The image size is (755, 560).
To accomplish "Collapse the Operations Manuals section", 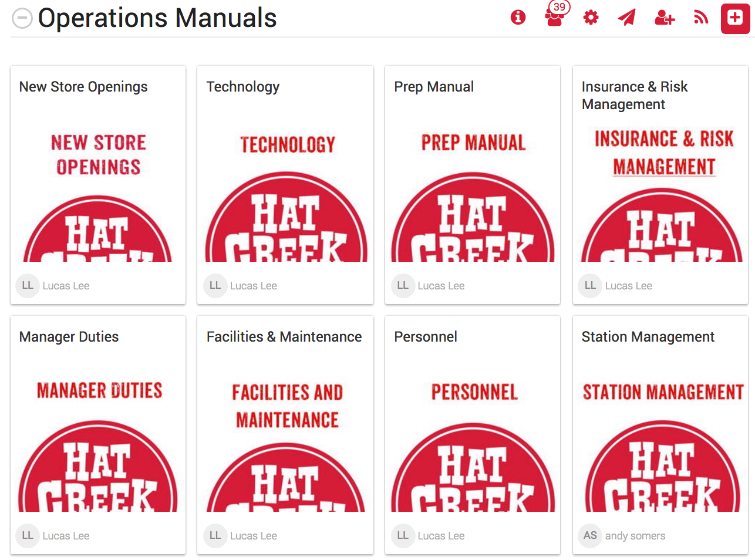I will point(22,18).
